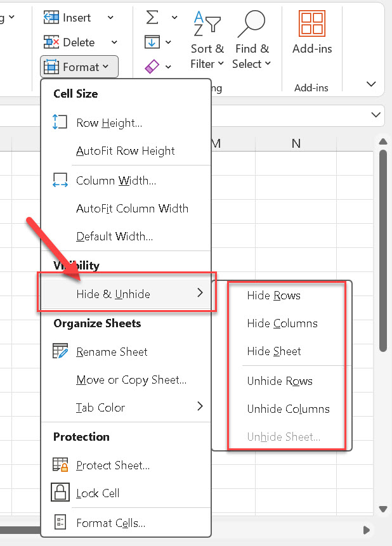Choose Lock Cell menu text
The width and height of the screenshot is (392, 546).
click(x=98, y=493)
